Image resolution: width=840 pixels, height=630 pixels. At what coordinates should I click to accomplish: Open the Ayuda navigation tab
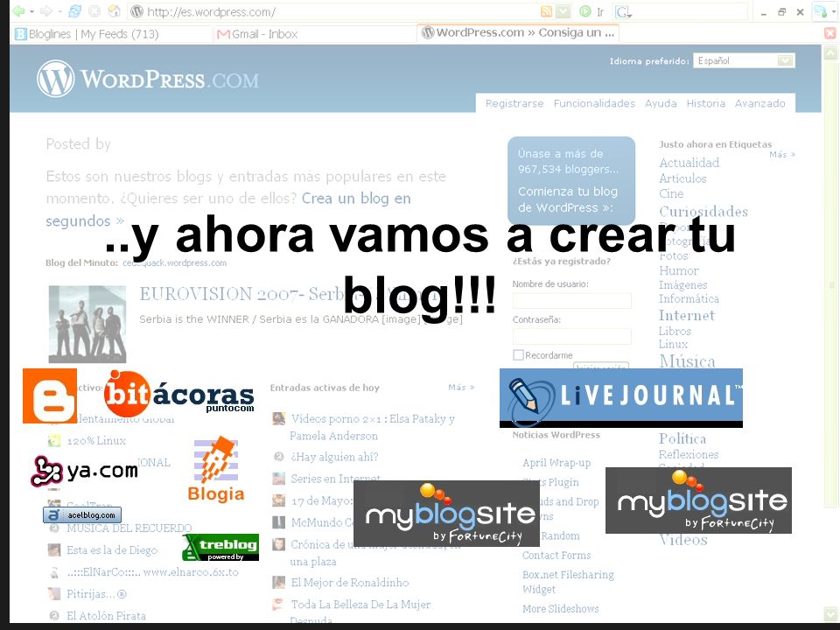pyautogui.click(x=661, y=103)
